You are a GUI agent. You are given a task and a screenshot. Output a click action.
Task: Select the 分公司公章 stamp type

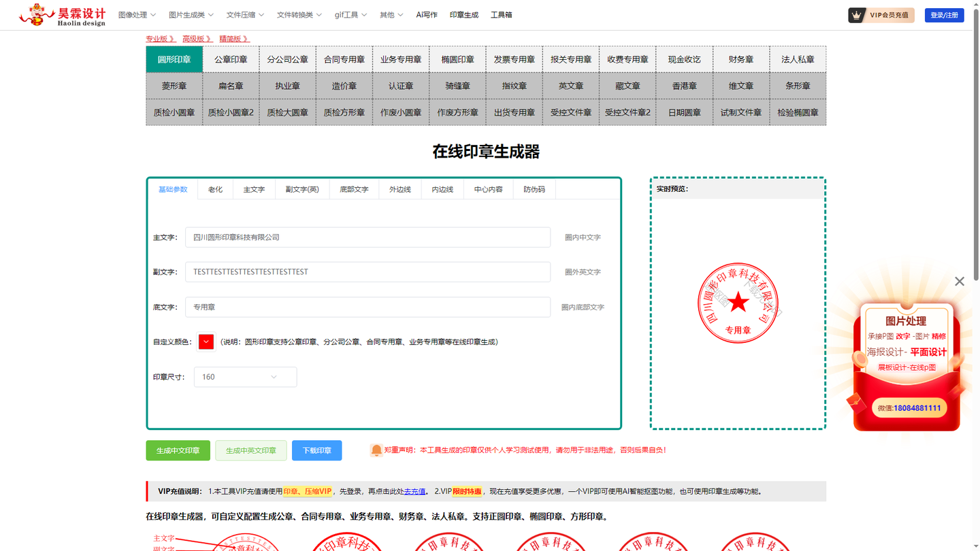[x=287, y=59]
